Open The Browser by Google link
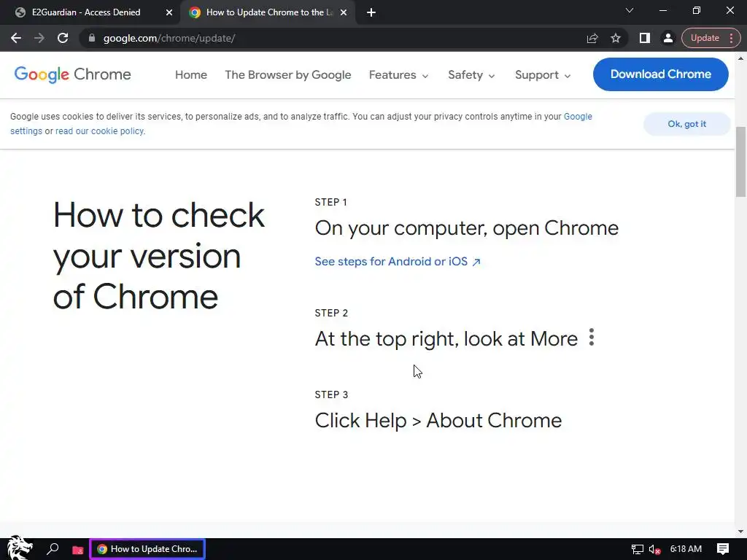Screen dimensions: 747x560 coord(287,75)
